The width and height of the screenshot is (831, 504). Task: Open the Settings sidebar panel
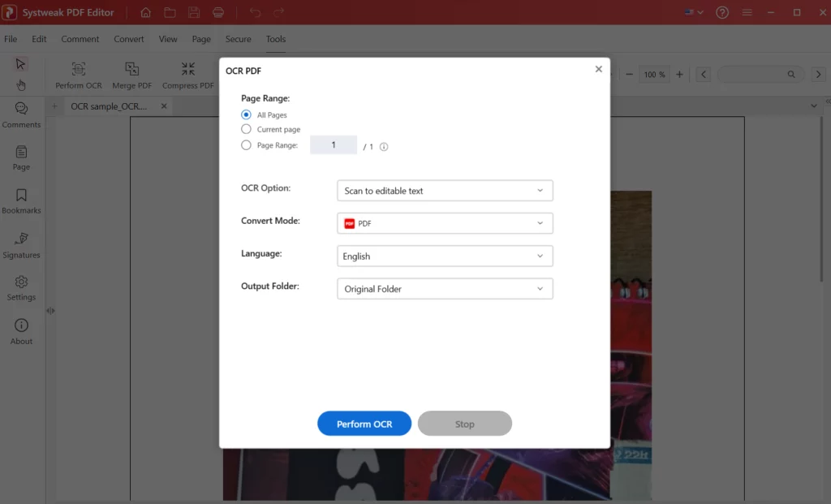point(21,288)
